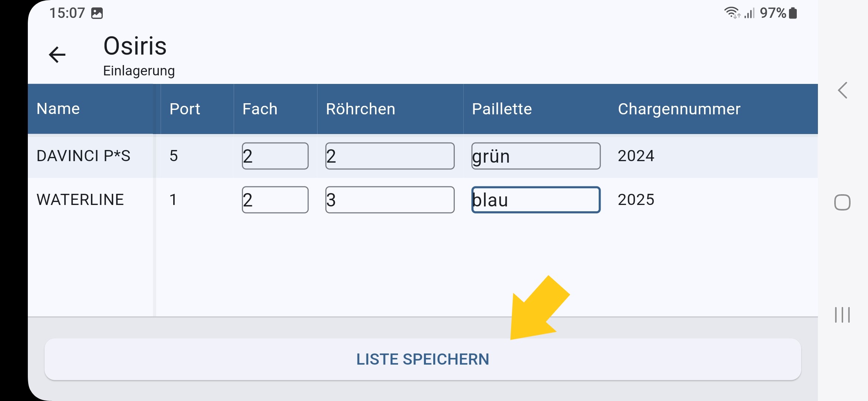Select the Port column header
Viewport: 868px width, 401px height.
185,109
